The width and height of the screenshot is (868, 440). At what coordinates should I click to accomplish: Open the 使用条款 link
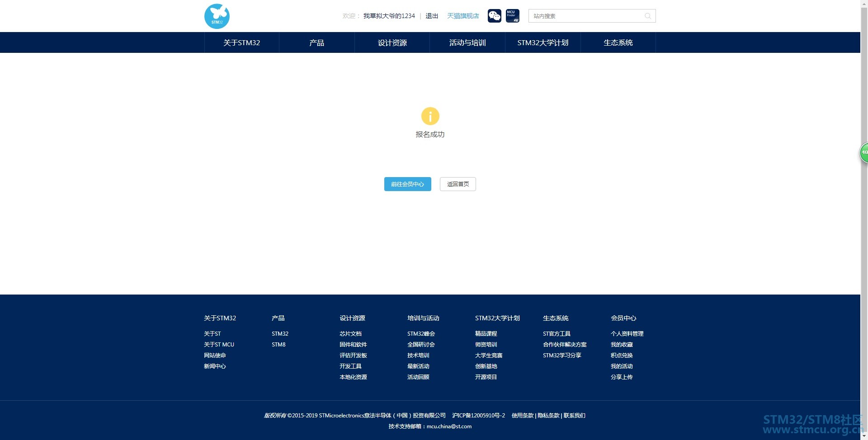tap(523, 415)
